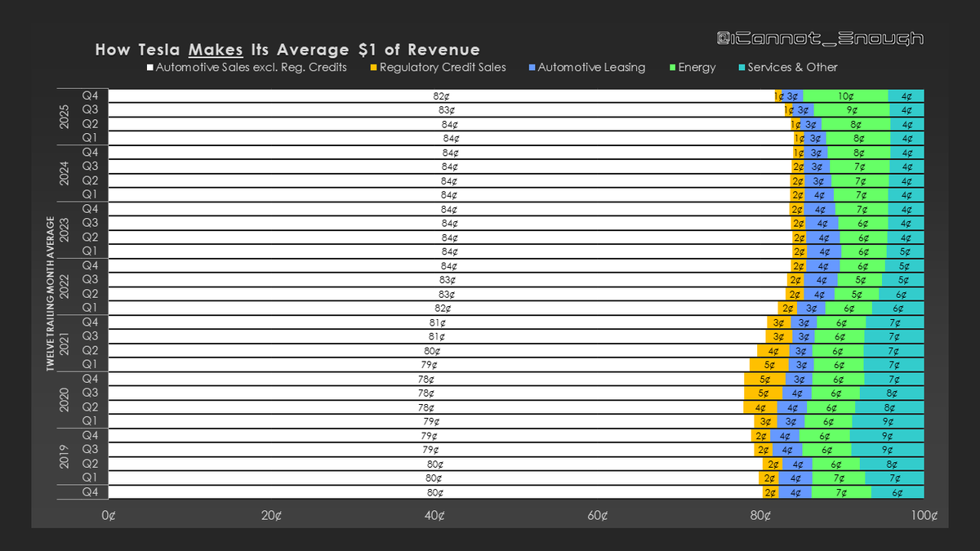Screen dimensions: 980x551
Task: Click the 40¢ x-axis label
Action: pos(435,515)
